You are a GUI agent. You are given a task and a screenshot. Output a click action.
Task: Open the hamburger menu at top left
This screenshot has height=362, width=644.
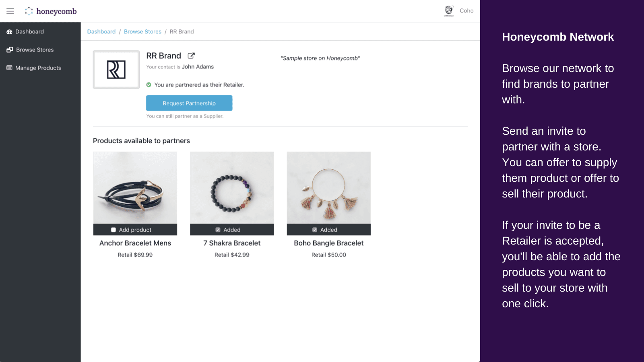tap(10, 11)
